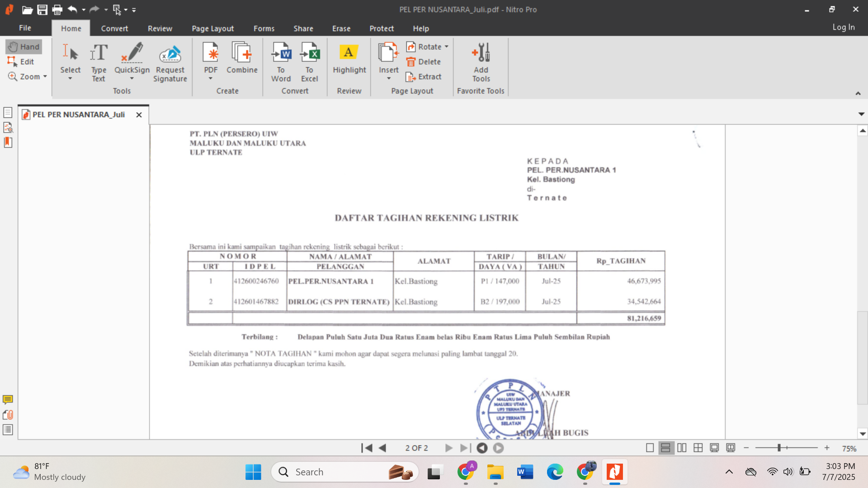Switch to the Review tab

pos(160,28)
